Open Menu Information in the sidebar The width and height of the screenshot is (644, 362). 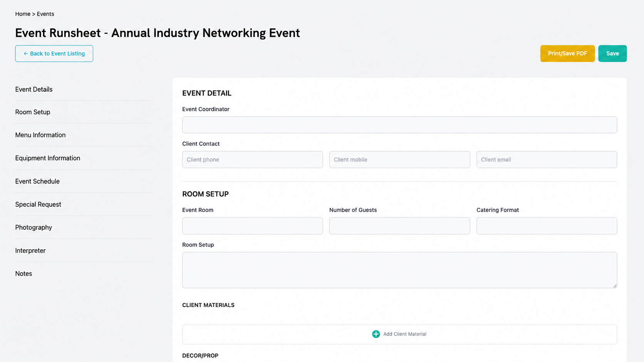pyautogui.click(x=40, y=135)
